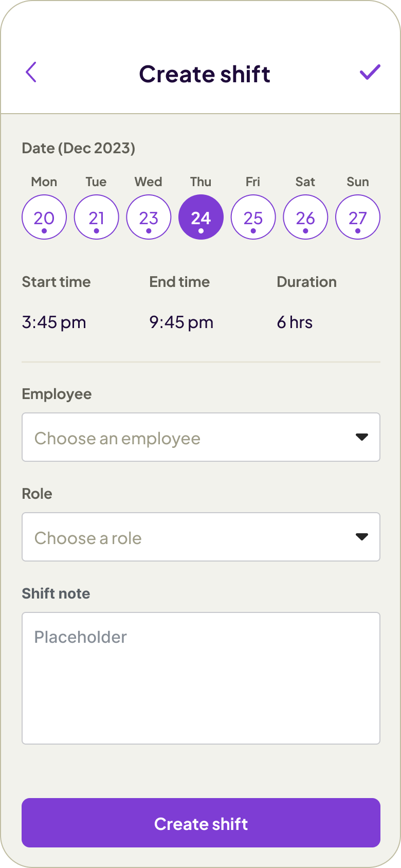Pick Friday the 25th
The width and height of the screenshot is (401, 868).
point(253,218)
